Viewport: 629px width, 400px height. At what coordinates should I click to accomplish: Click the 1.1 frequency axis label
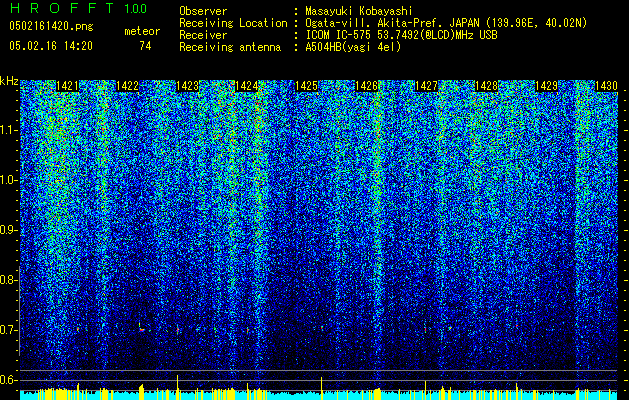(8, 130)
